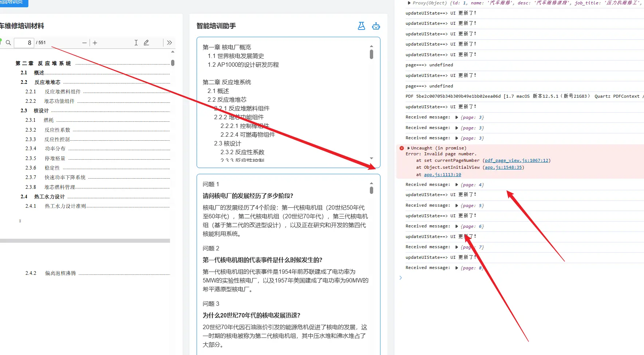Click PDF contents line 2.3.4 功率分布
Image resolution: width=644 pixels, height=355 pixels.
[x=98, y=148]
